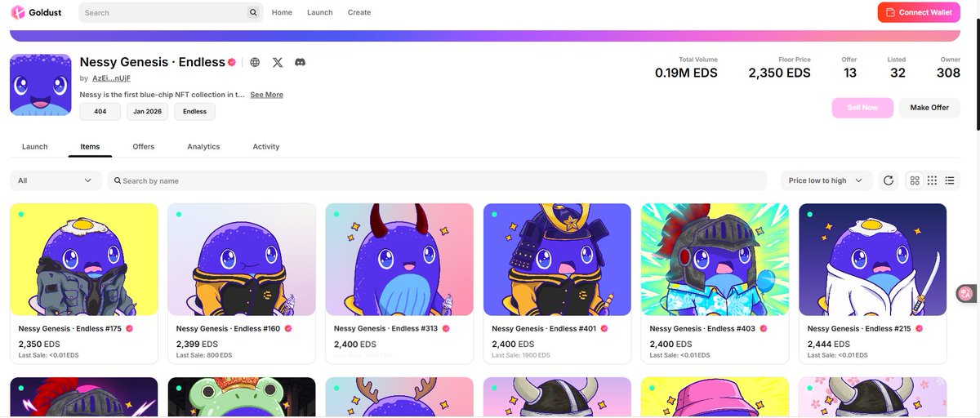Screen dimensions: 980x418
Task: Switch to the Offers tab
Action: 144,147
